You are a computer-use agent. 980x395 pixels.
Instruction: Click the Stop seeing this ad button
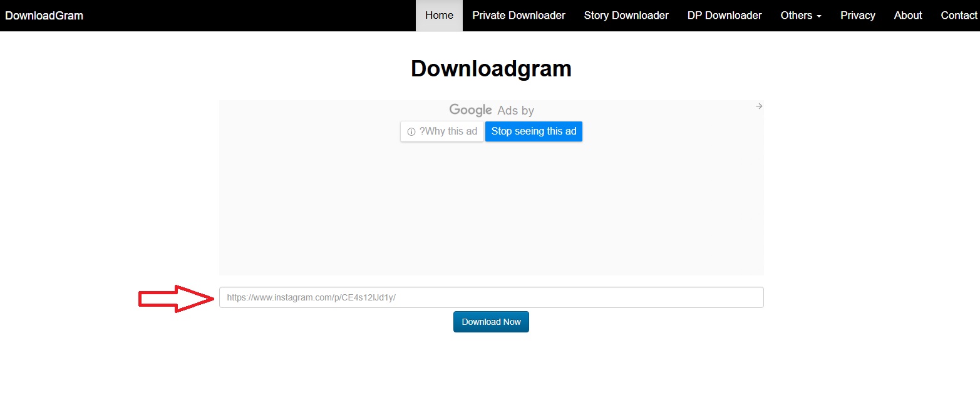(x=534, y=131)
